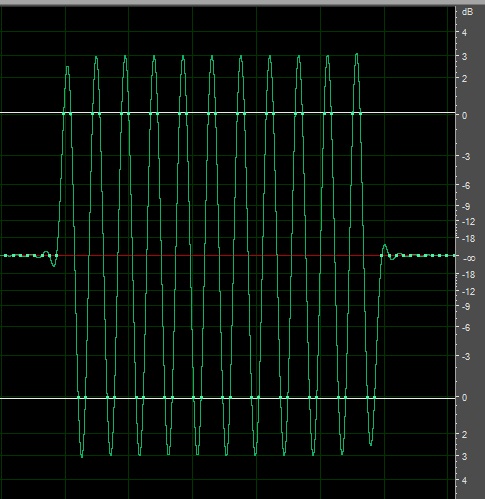Click the dB unit label on amplitude ruler

(467, 12)
